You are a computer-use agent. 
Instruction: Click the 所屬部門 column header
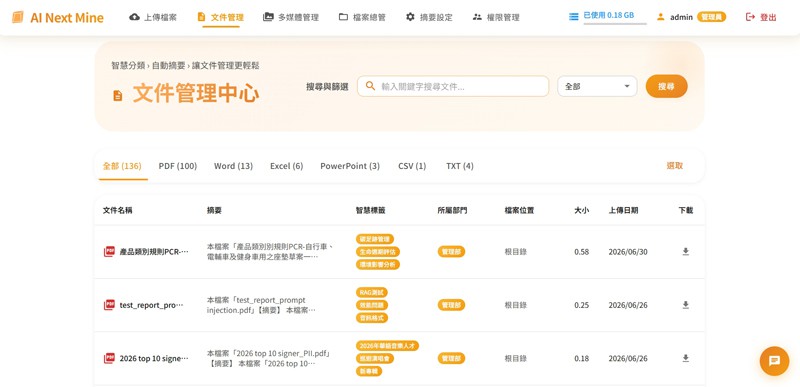coord(452,210)
